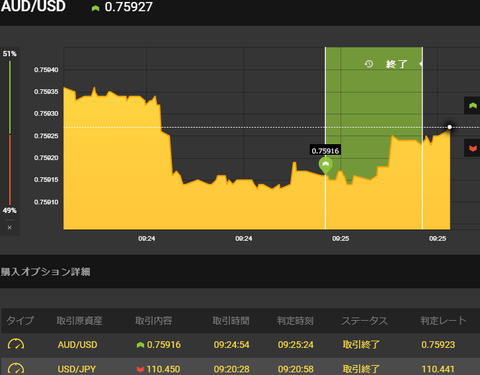Click the green portion of the sentiment bar

tap(10, 97)
